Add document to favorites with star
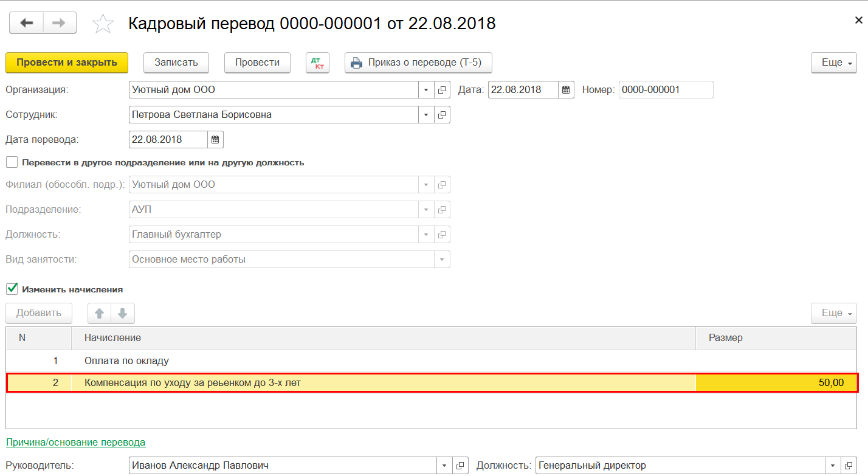This screenshot has height=476, width=868. (x=103, y=24)
